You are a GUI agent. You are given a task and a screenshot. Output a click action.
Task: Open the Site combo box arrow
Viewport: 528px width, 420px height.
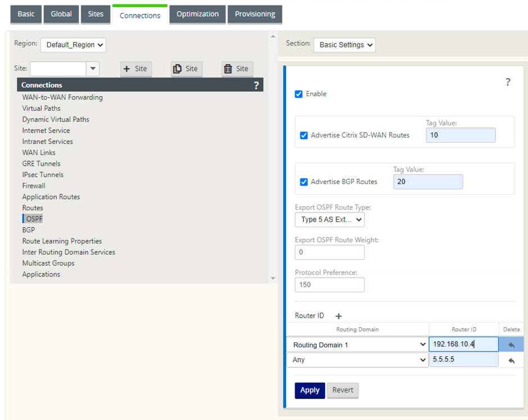[93, 69]
